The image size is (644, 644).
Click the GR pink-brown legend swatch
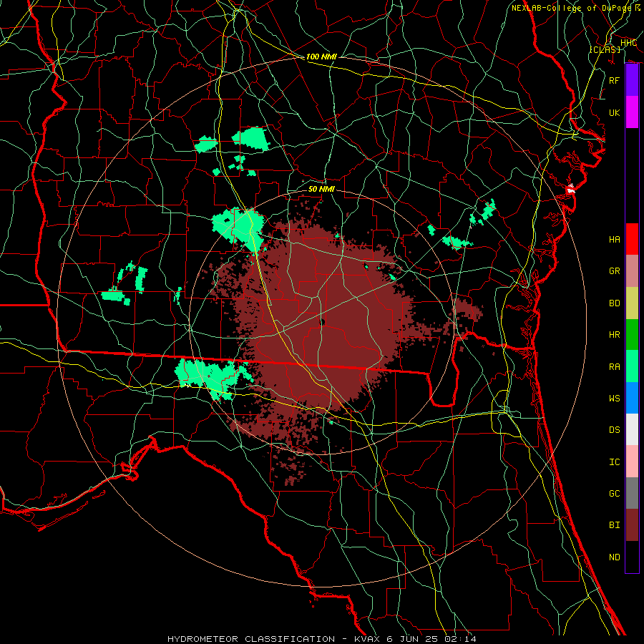coord(632,271)
